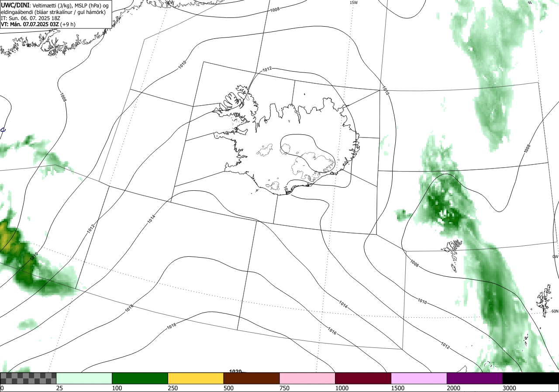Click the 60N latitude label
The width and height of the screenshot is (559, 392).
pos(555,311)
